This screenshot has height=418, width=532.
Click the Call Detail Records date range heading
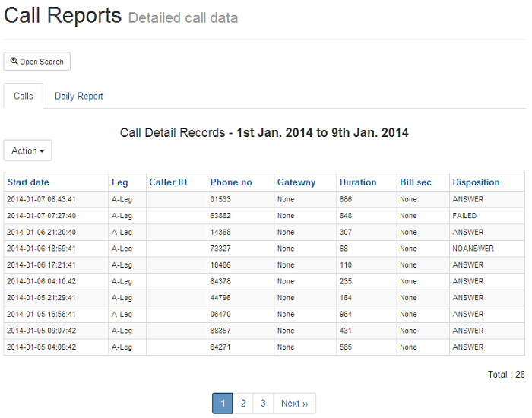pos(264,133)
